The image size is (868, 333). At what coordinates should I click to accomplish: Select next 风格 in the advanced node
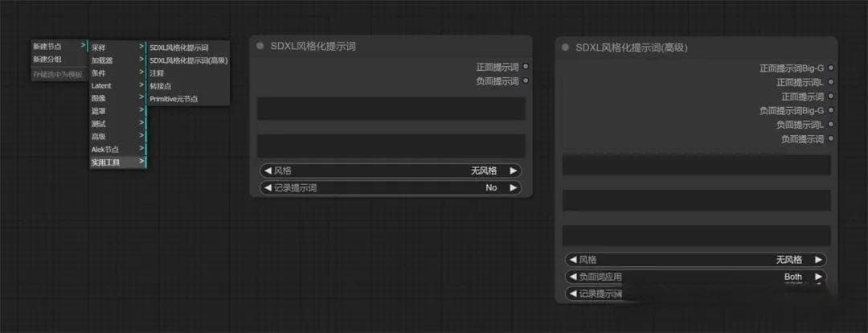[818, 259]
